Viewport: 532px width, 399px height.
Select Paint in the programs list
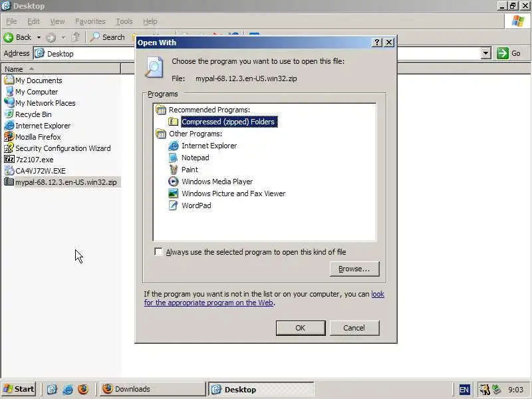(x=190, y=170)
